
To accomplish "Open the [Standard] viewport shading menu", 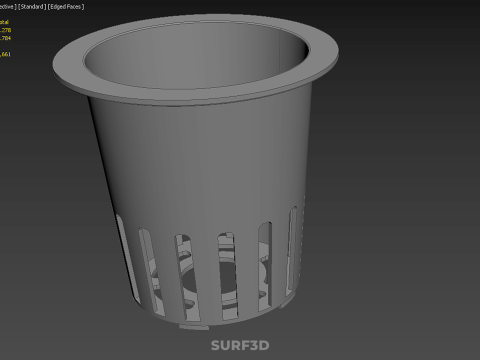I will (32, 7).
